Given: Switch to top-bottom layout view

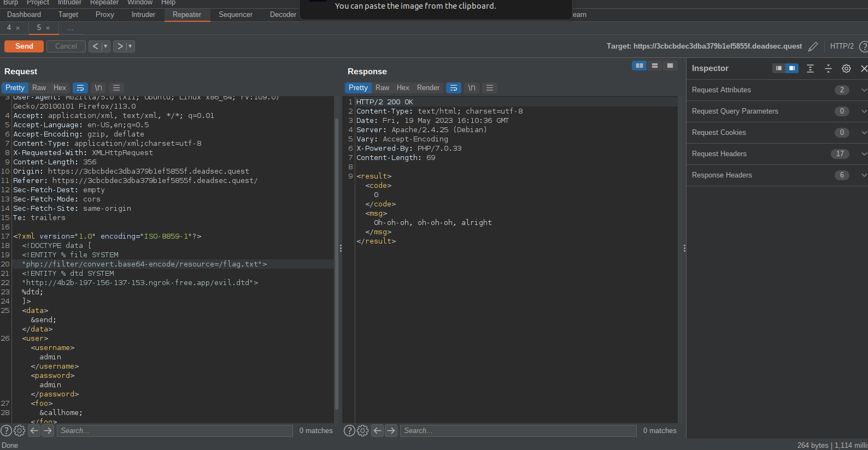Looking at the screenshot, I should (x=655, y=66).
